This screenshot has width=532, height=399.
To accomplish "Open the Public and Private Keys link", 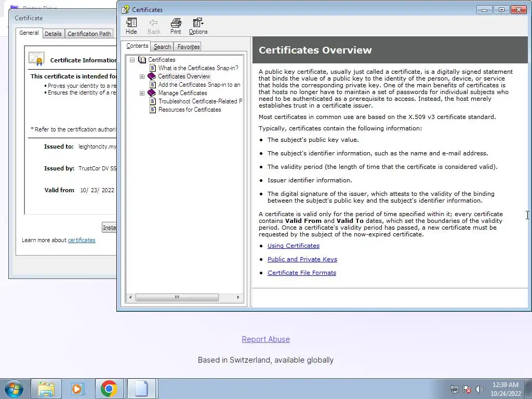I will click(302, 259).
